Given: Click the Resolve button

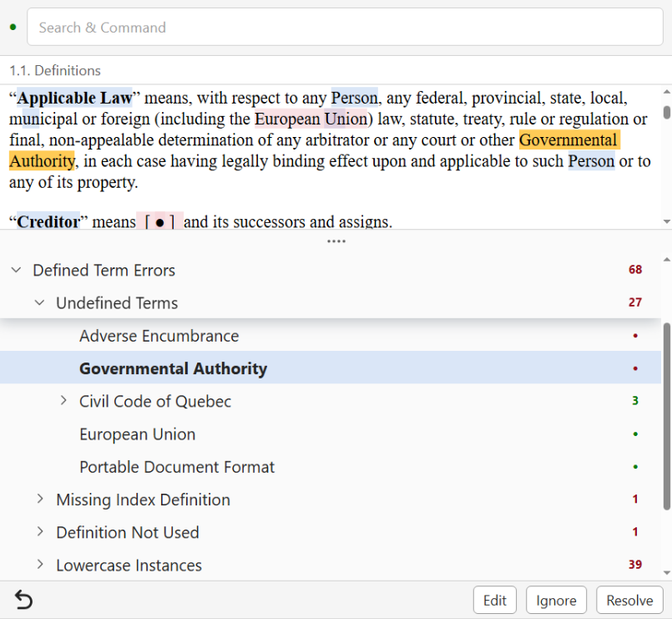Looking at the screenshot, I should tap(629, 600).
